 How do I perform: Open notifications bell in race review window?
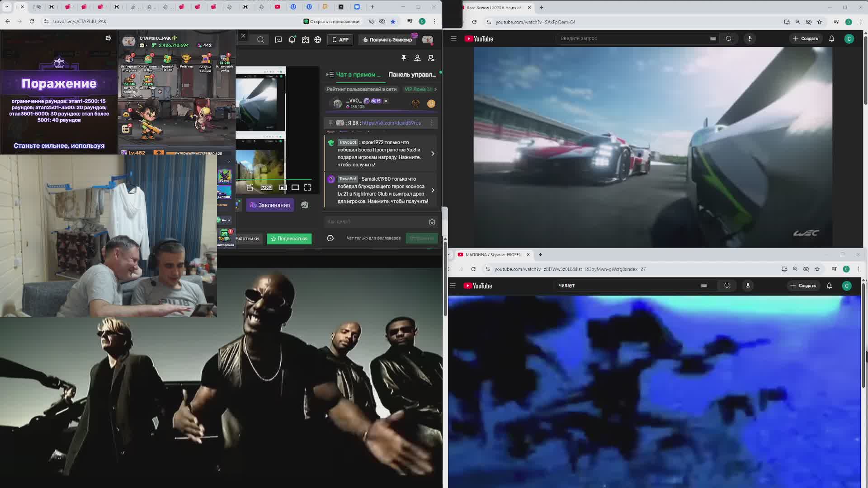(x=831, y=39)
